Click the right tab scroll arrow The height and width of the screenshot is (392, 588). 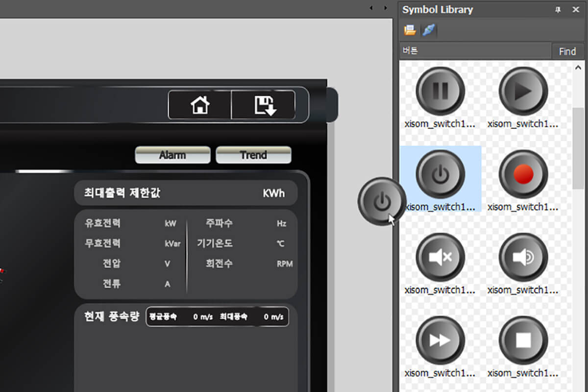(386, 8)
